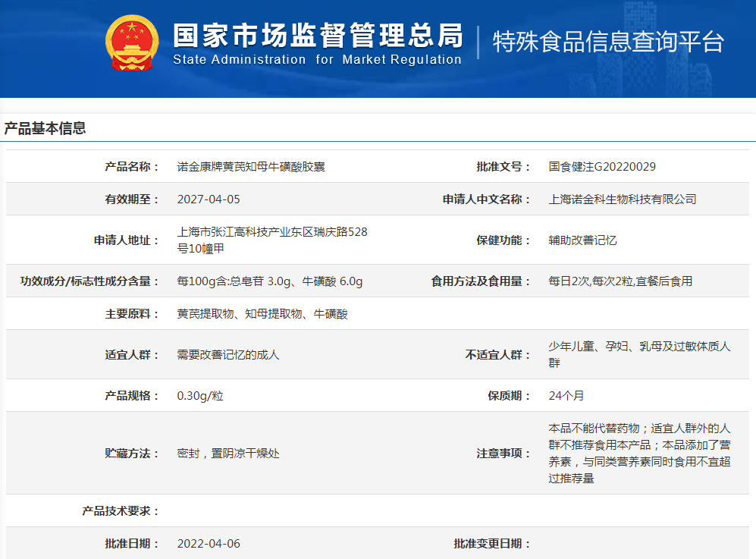
Task: Click the dosage text 每日2次,每次2粒,宜餐后食用
Action: tap(620, 281)
